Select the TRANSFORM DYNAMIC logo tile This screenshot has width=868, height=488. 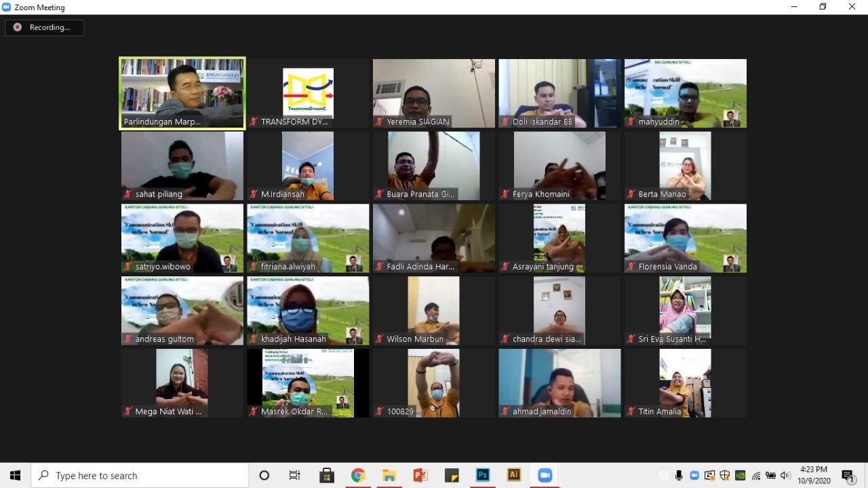pos(308,93)
